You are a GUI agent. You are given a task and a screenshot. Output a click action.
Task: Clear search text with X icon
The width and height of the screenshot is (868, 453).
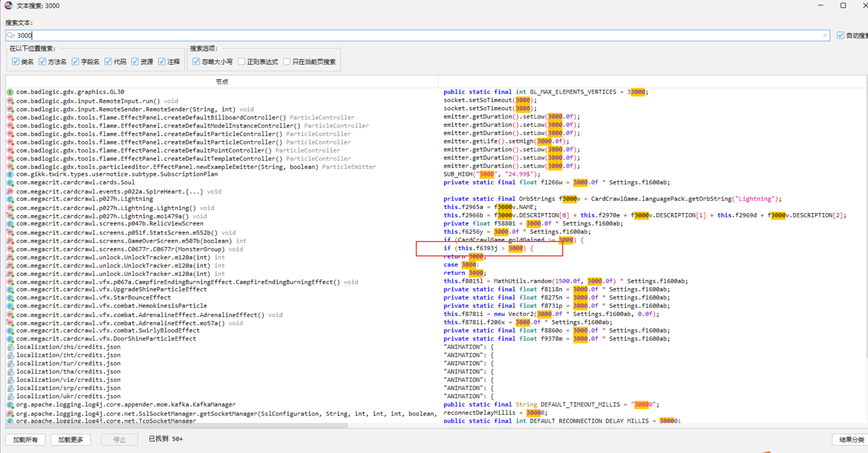824,36
